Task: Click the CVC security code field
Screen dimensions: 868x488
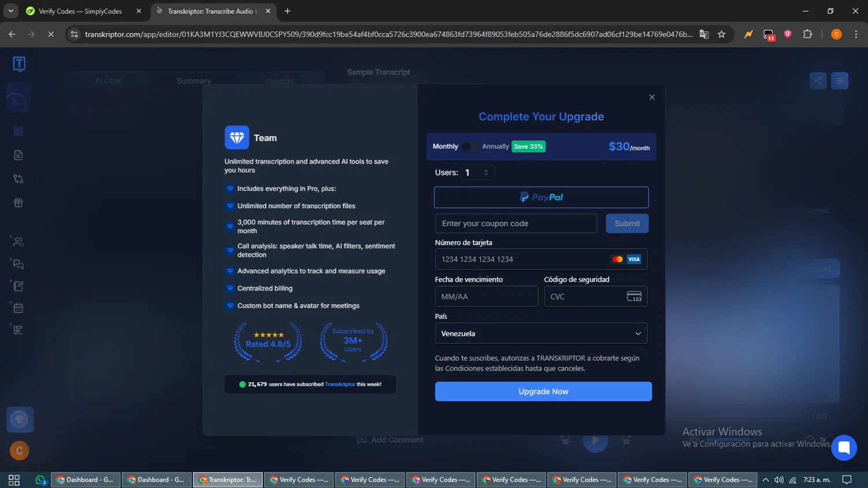Action: tap(595, 296)
